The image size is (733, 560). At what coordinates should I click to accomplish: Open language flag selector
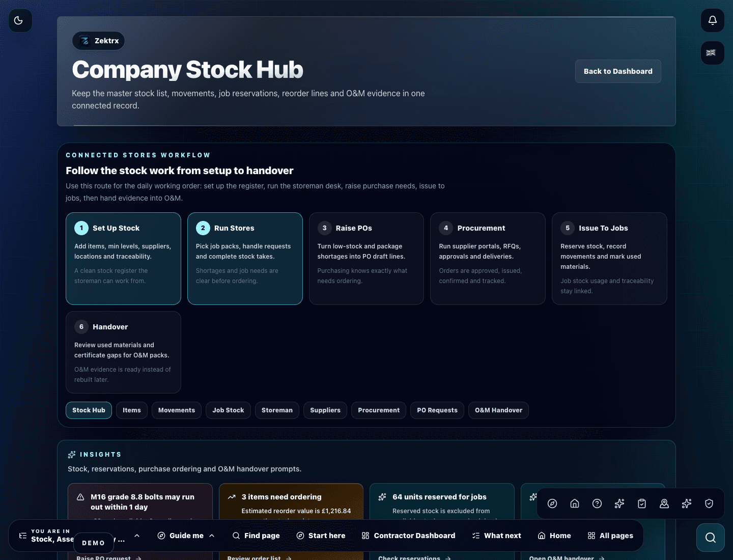[713, 53]
